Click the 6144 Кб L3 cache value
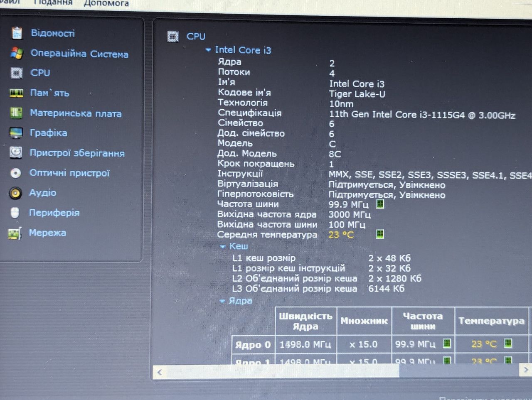This screenshot has height=400, width=532. (x=386, y=288)
